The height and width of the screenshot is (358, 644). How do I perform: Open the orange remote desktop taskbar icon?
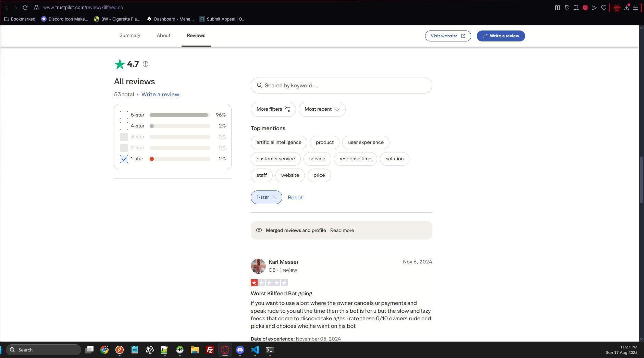pyautogui.click(x=120, y=350)
